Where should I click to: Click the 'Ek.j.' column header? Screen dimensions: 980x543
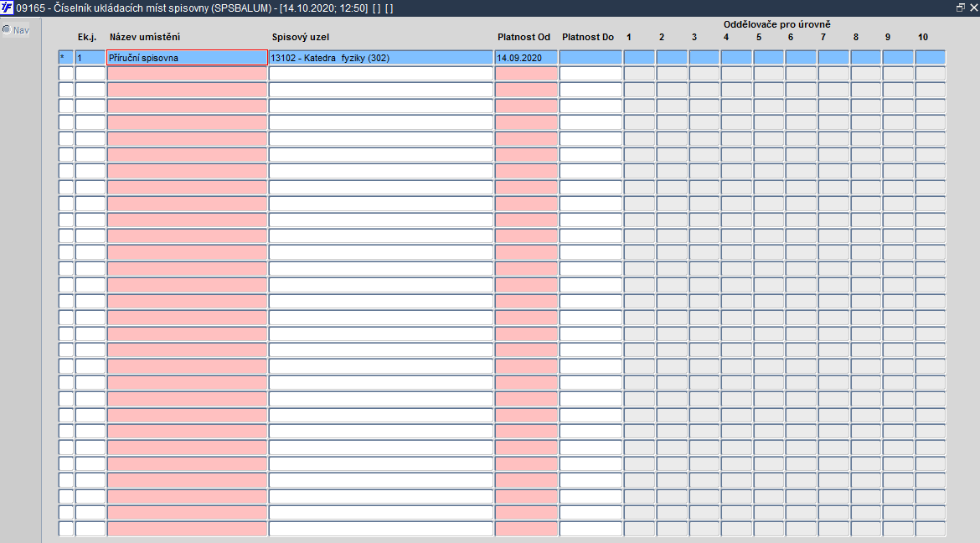(x=87, y=37)
